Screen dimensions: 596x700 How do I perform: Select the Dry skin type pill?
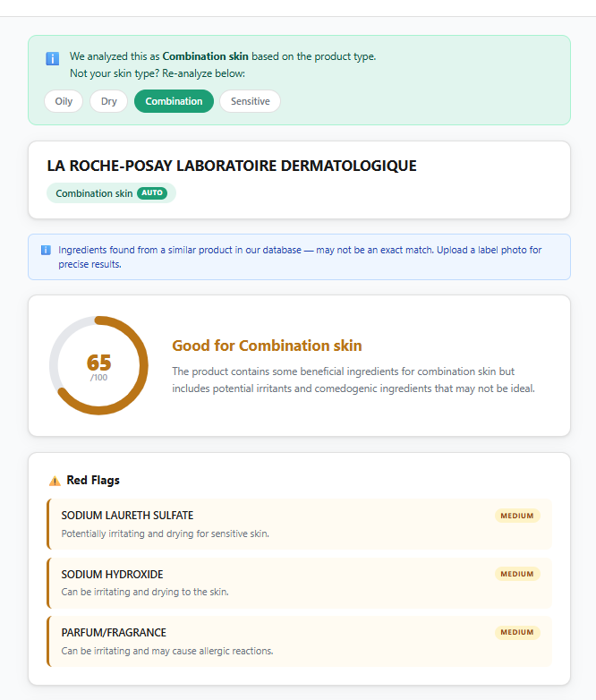tap(108, 101)
